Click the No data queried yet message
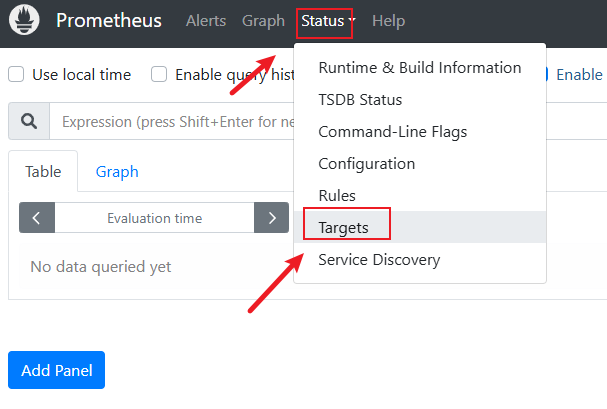The image size is (607, 409). click(x=101, y=267)
